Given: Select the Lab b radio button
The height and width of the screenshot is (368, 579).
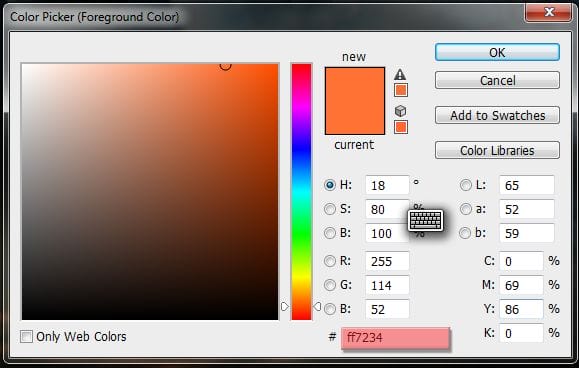Looking at the screenshot, I should (465, 233).
